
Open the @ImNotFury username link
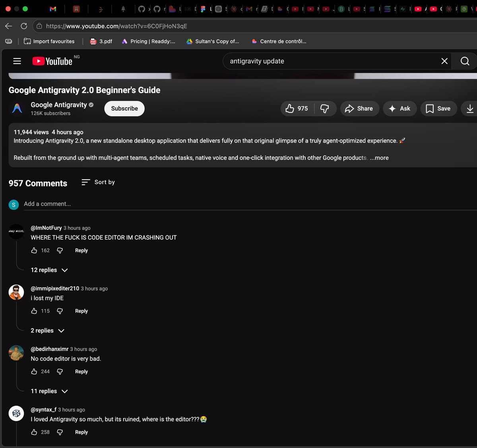click(x=46, y=228)
